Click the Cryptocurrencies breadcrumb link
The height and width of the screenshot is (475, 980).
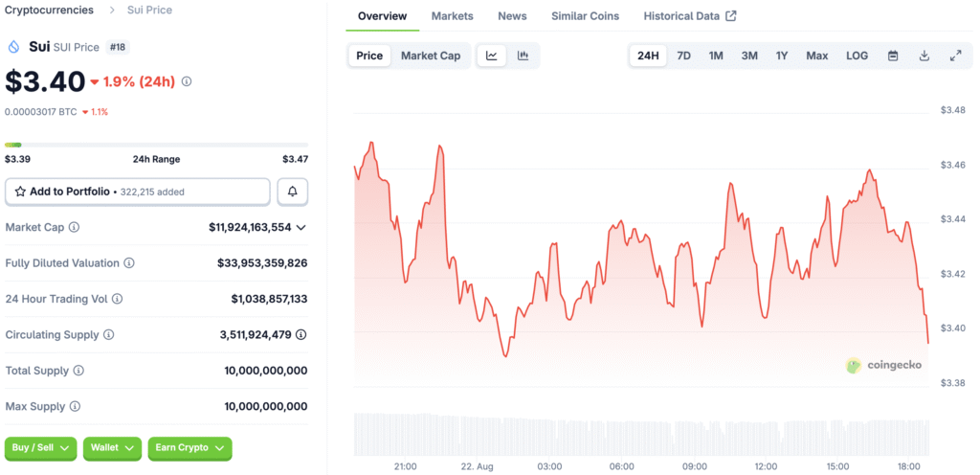pos(50,10)
